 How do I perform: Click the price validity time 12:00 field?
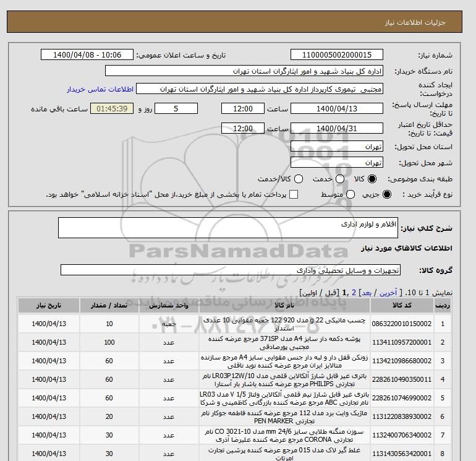click(243, 128)
